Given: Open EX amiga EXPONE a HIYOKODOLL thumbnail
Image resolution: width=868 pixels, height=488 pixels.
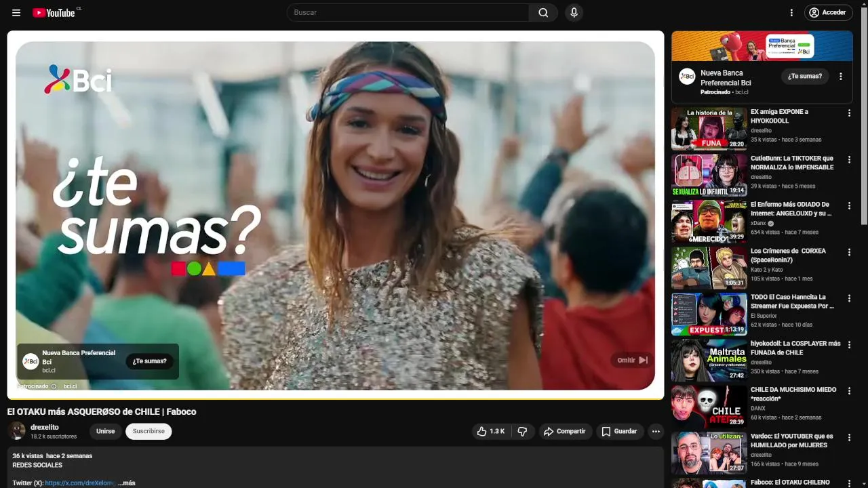Looking at the screenshot, I should coord(709,128).
